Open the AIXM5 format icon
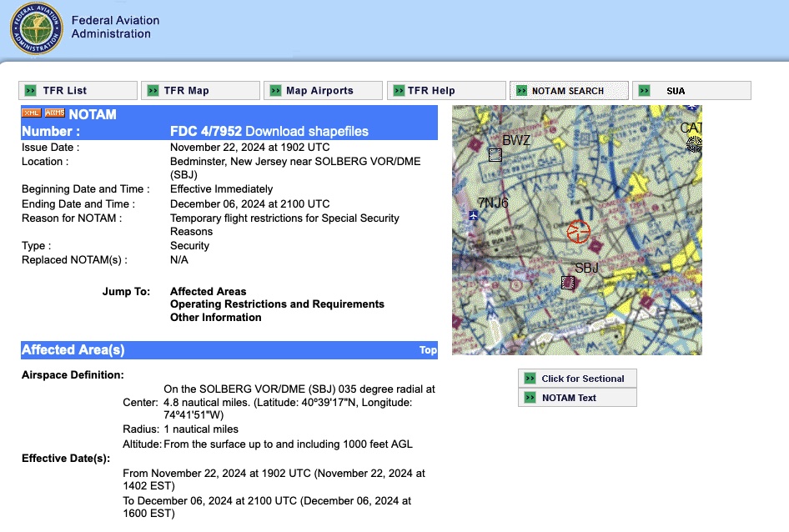The image size is (789, 532). (54, 113)
